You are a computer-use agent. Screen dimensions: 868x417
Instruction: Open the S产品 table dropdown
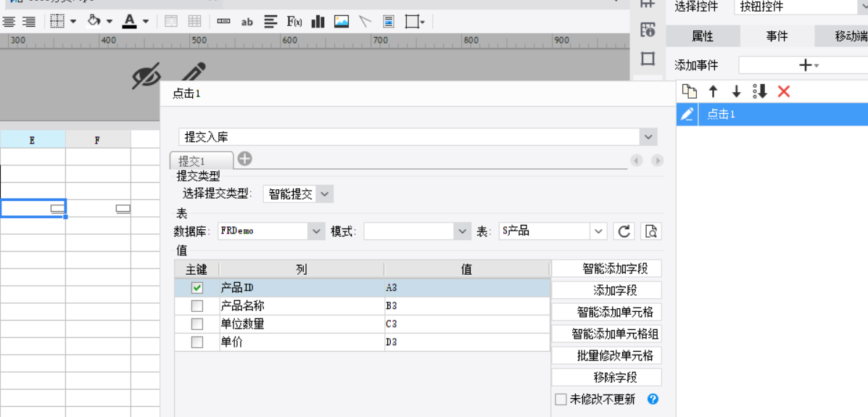pos(598,231)
